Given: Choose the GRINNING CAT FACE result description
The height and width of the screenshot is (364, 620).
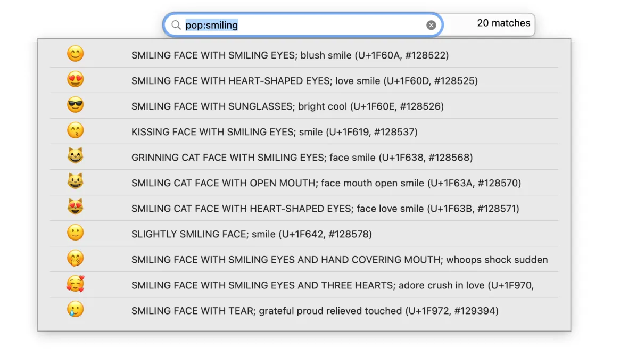Looking at the screenshot, I should tap(302, 158).
